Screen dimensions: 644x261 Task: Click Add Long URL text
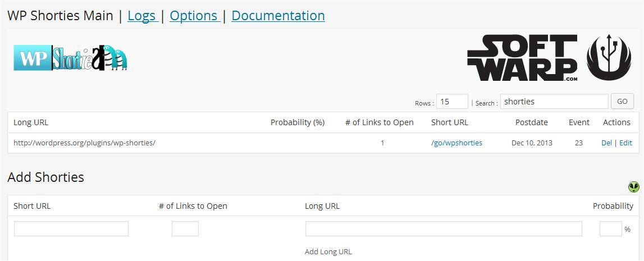point(328,251)
